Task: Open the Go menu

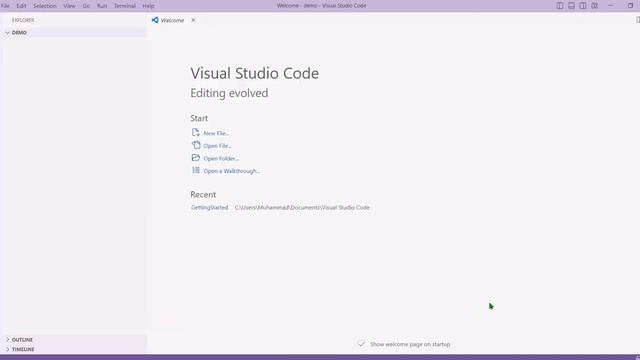Action: point(86,6)
